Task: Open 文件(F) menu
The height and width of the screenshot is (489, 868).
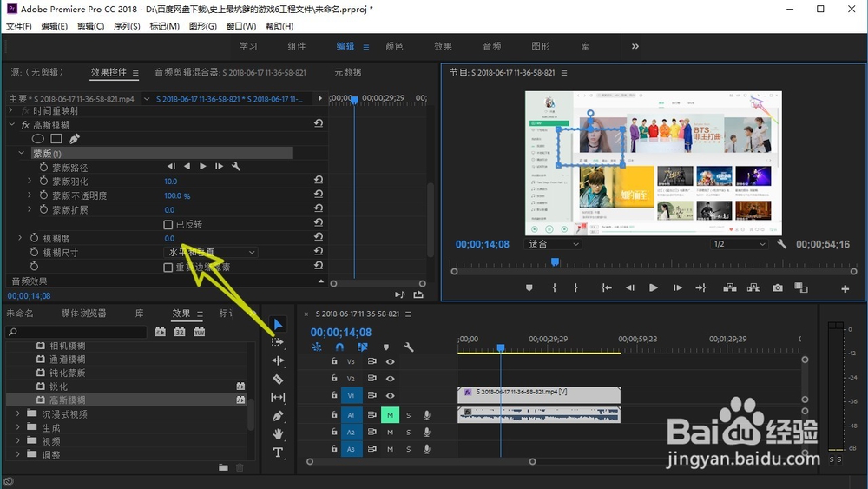Action: 19,26
